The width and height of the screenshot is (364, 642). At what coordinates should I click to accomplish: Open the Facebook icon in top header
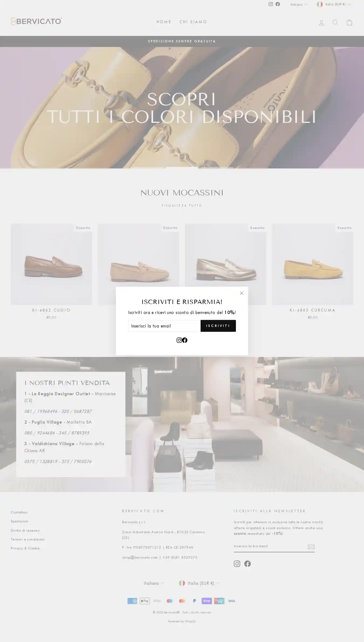coord(278,4)
